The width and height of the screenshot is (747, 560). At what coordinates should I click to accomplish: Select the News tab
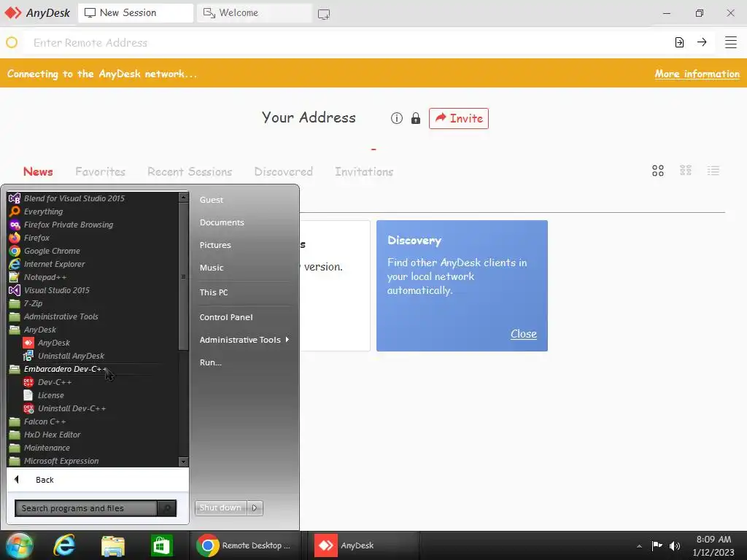[38, 171]
